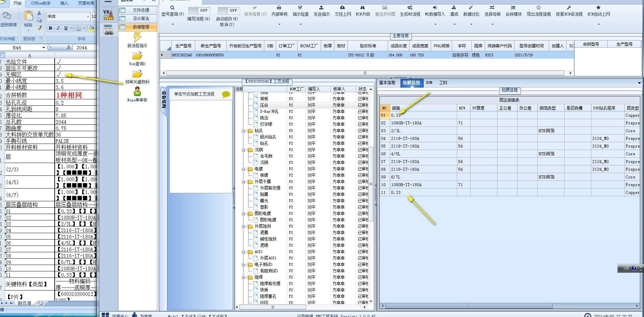Open the BOM tab
Screen dimensions: 644x317
pos(429,83)
